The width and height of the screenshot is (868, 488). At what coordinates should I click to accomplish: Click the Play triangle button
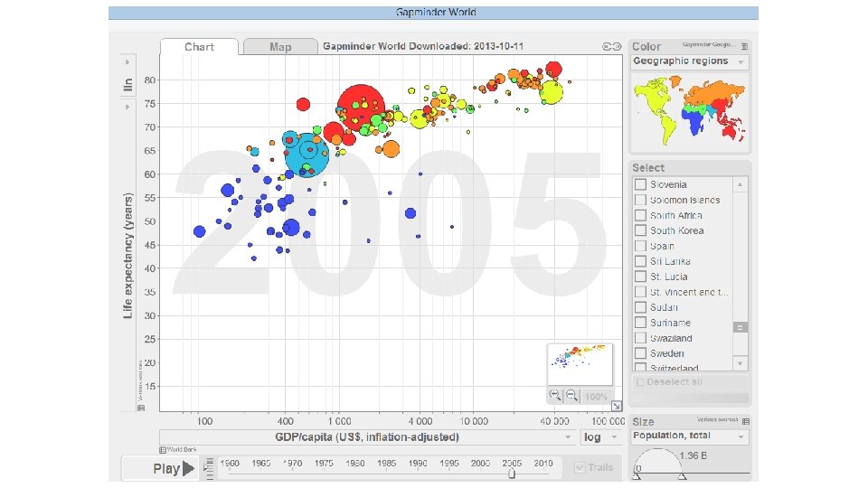coord(188,469)
